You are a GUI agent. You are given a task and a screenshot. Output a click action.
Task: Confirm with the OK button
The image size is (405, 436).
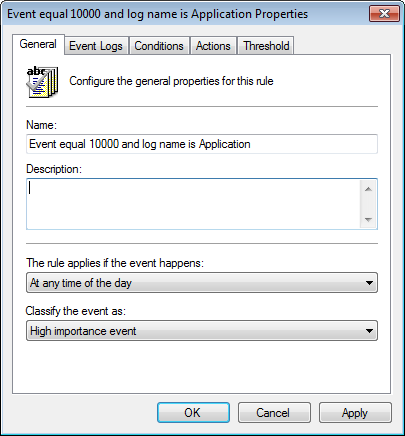pos(193,413)
